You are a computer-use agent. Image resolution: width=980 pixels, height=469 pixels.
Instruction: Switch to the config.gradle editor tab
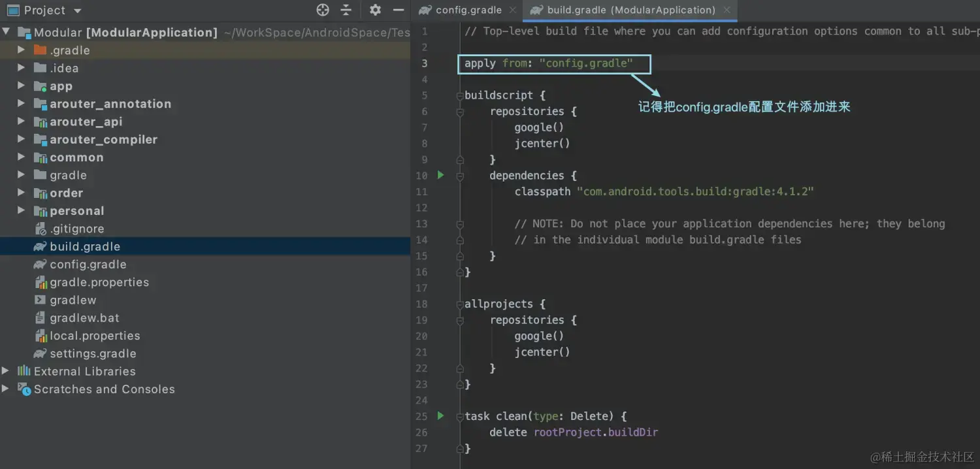[468, 10]
